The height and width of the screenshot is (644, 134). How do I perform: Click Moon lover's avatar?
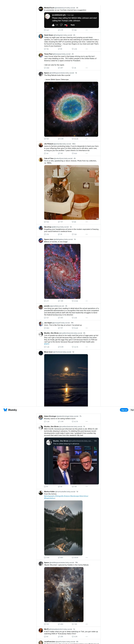pyautogui.click(x=41, y=353)
